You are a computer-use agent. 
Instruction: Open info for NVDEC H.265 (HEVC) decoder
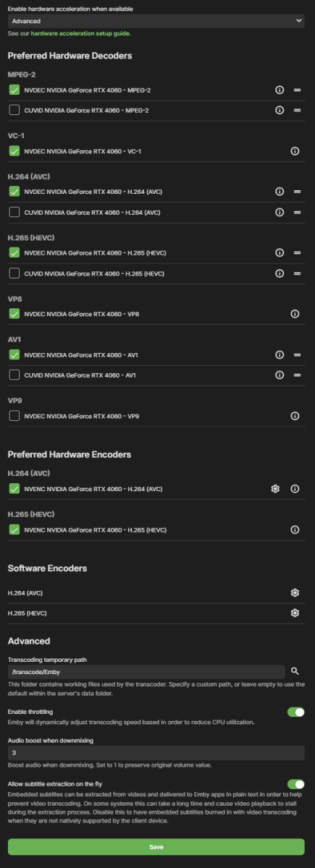pyautogui.click(x=280, y=253)
